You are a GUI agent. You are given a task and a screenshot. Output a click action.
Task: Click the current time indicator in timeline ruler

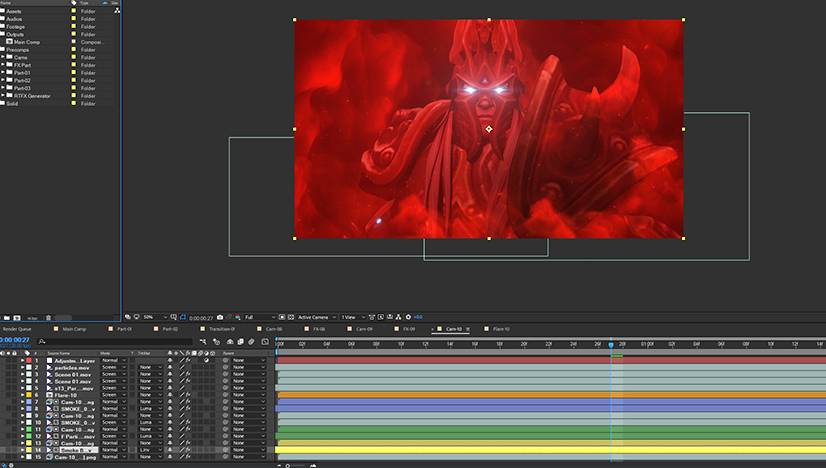point(611,344)
